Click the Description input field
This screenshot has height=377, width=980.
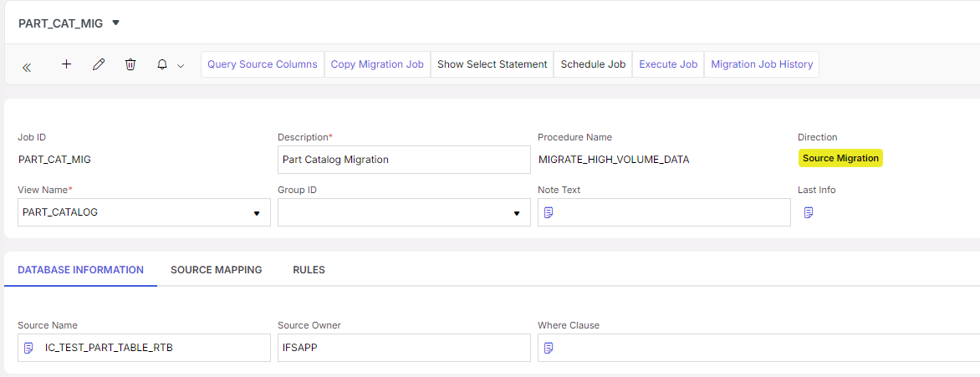point(404,160)
